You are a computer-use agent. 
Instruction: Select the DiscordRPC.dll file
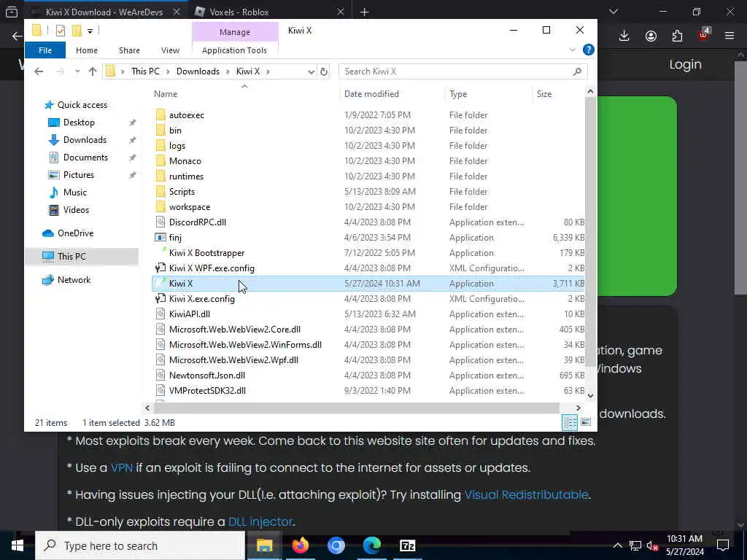coord(197,222)
